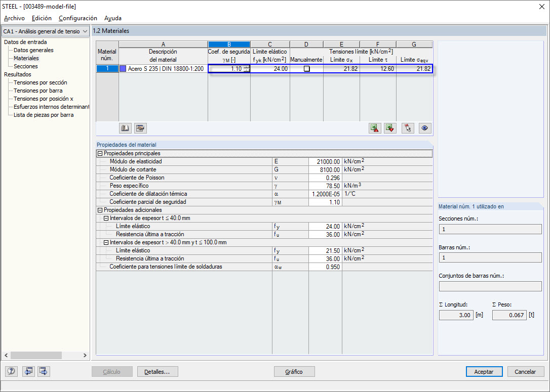Click the Σ Longitud field showing 3.00
The image size is (550, 392).
point(456,315)
